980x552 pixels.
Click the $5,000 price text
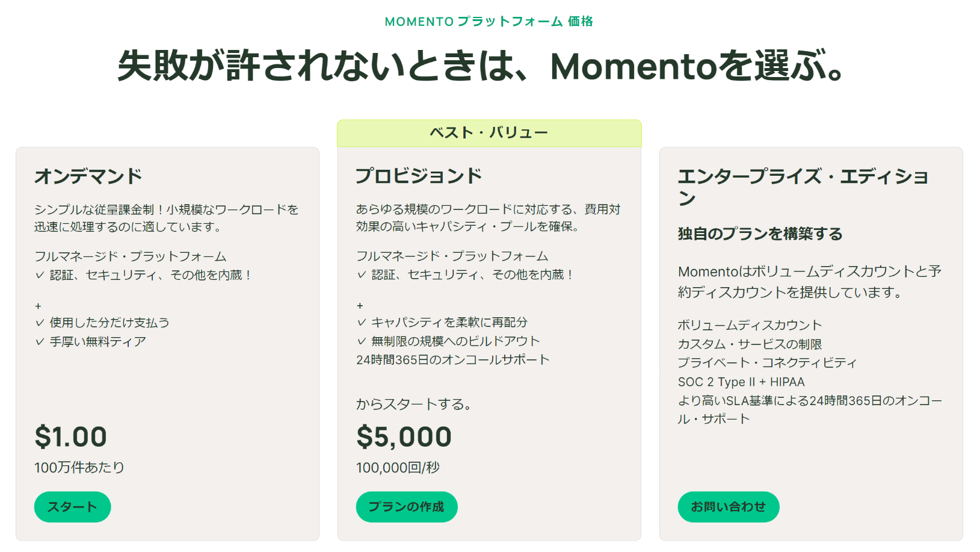tap(404, 436)
